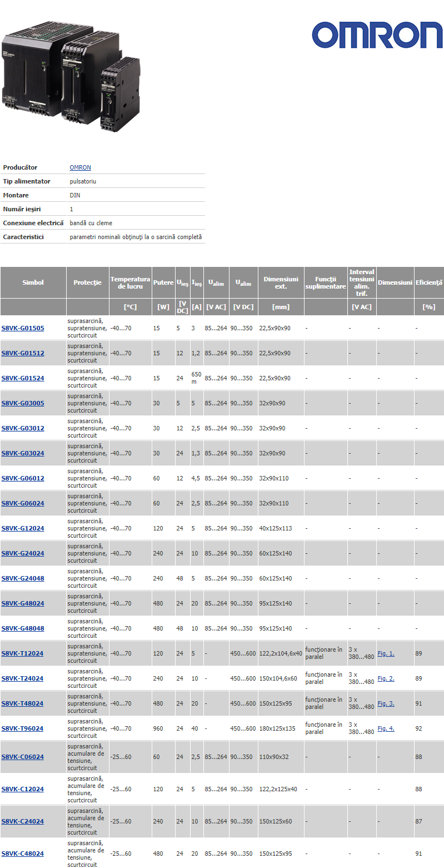Screen dimensions: 444x868
Task: Open product S8VK-G03024
Action: tap(23, 453)
